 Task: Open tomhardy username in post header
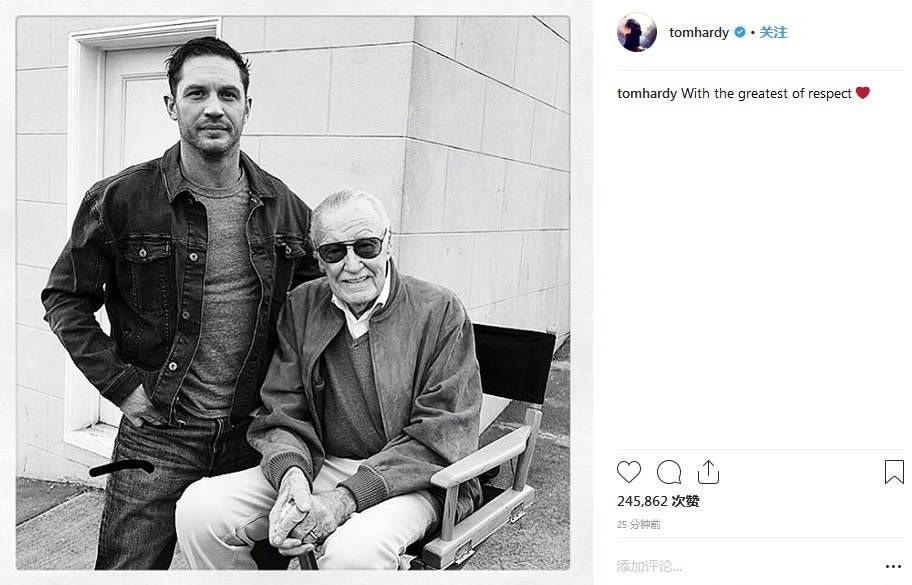click(x=699, y=32)
